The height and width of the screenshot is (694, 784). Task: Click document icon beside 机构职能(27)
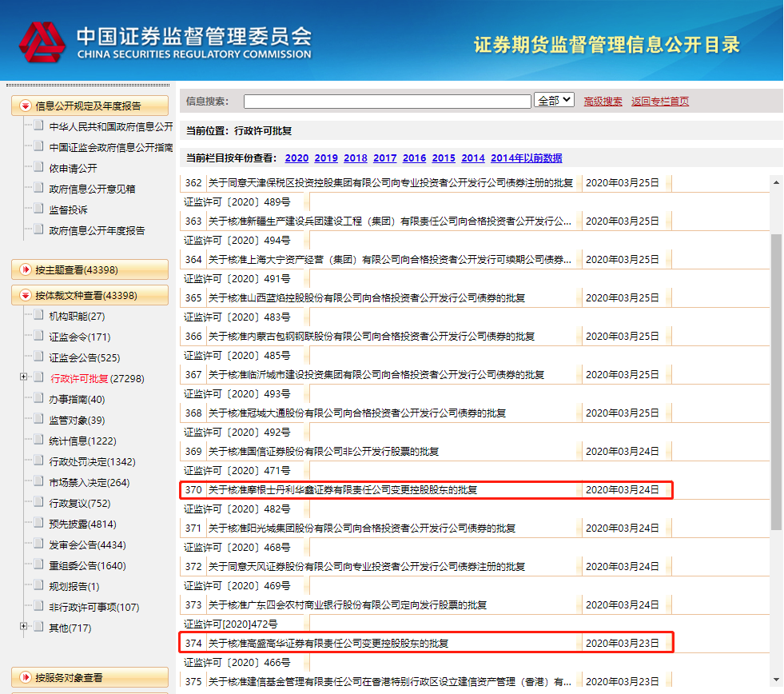[38, 315]
